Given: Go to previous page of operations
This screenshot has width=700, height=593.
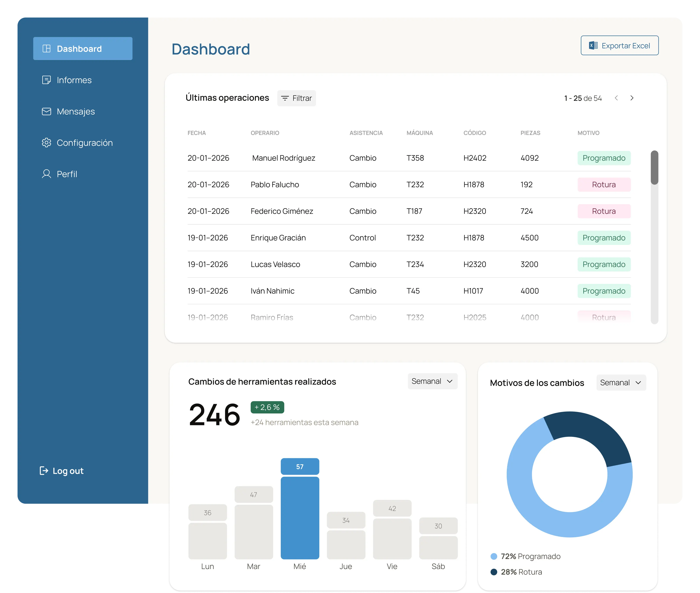Looking at the screenshot, I should pos(616,98).
